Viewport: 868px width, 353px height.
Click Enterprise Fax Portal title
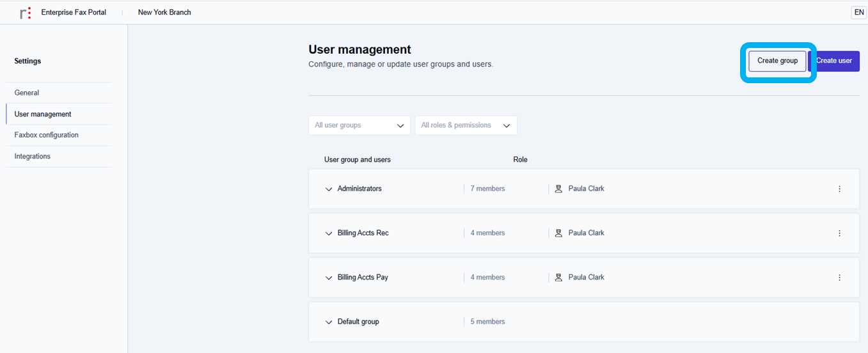click(x=74, y=12)
